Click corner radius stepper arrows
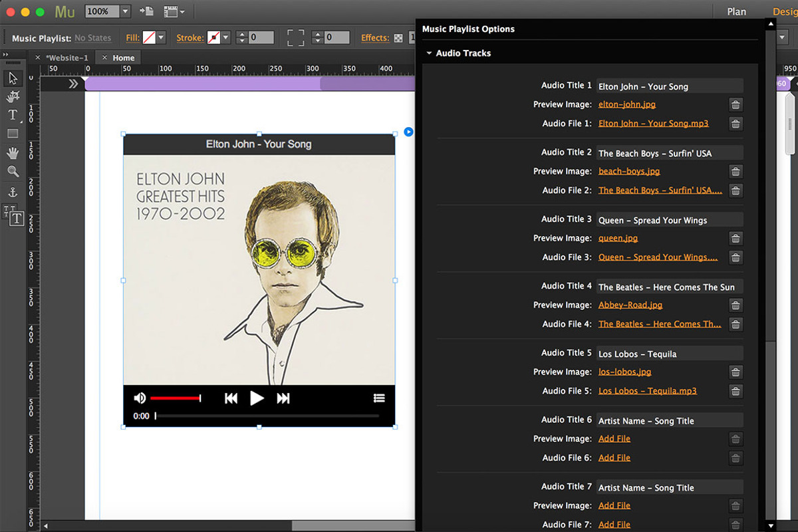 click(x=318, y=38)
